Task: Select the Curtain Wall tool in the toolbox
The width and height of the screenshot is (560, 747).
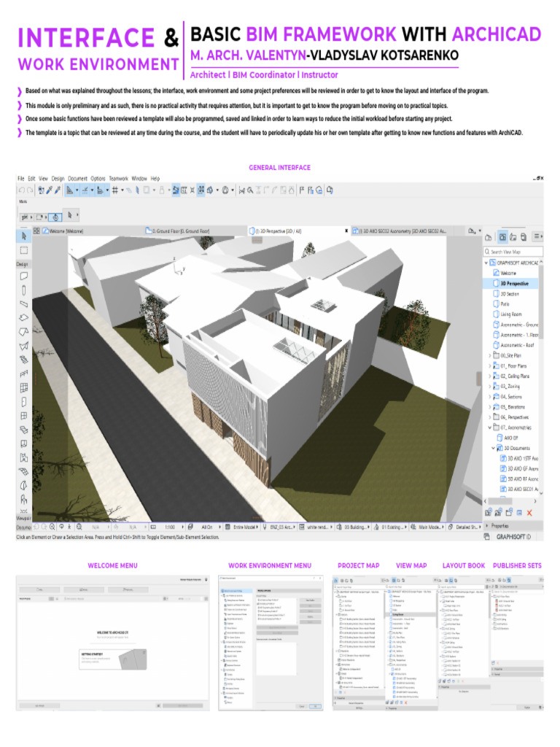Action: tap(24, 388)
